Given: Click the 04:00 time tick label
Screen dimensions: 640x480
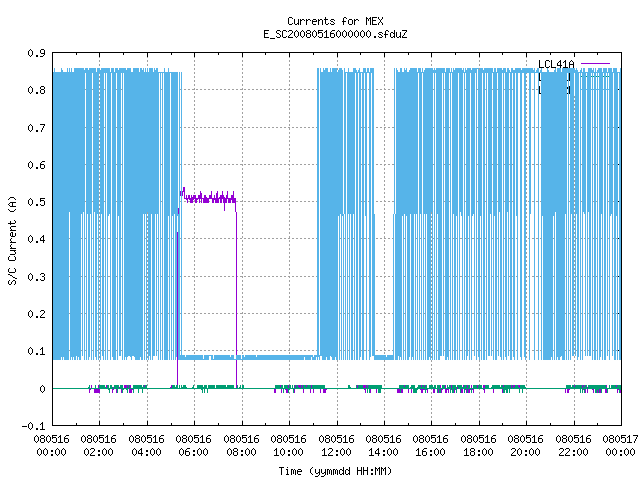Looking at the screenshot, I should tap(146, 452).
